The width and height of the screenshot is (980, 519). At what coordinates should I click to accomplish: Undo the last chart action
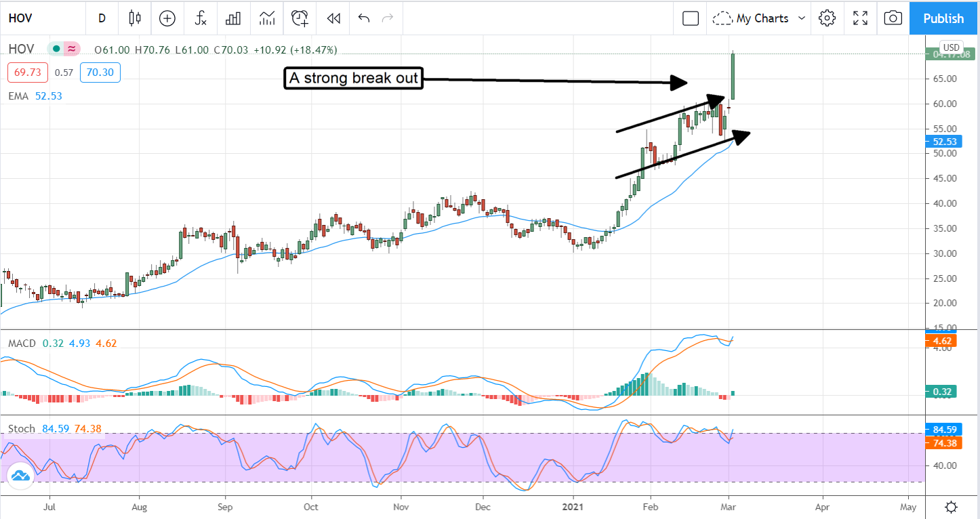point(364,18)
